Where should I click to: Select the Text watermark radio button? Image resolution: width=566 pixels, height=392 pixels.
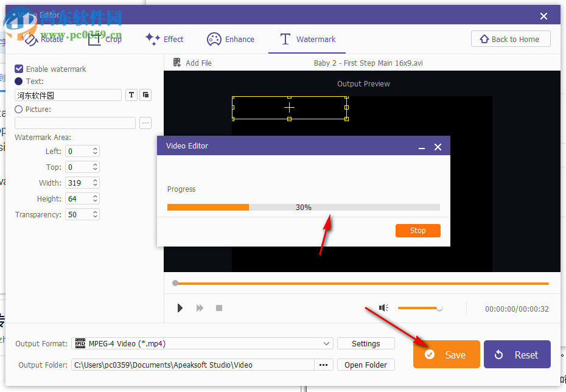[18, 81]
